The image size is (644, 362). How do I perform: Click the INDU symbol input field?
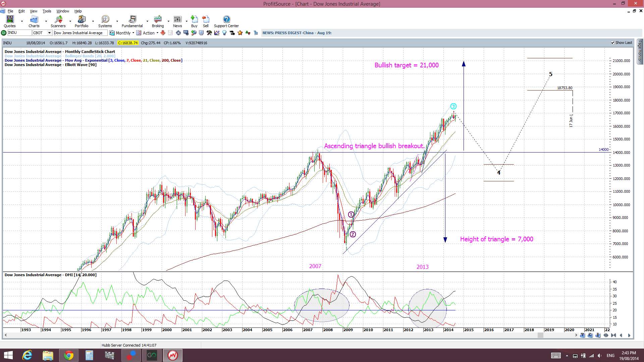[x=19, y=33]
